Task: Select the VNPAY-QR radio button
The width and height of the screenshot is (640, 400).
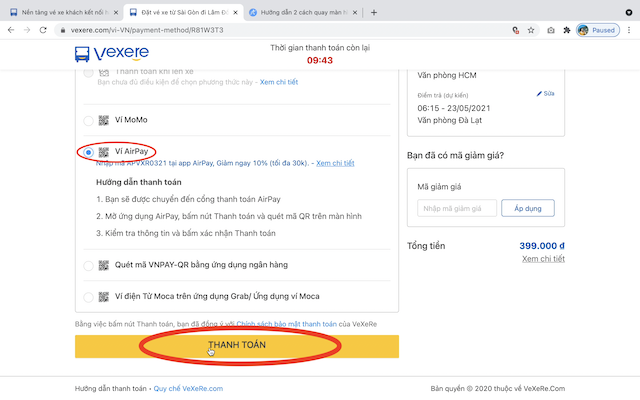Action: click(x=88, y=266)
